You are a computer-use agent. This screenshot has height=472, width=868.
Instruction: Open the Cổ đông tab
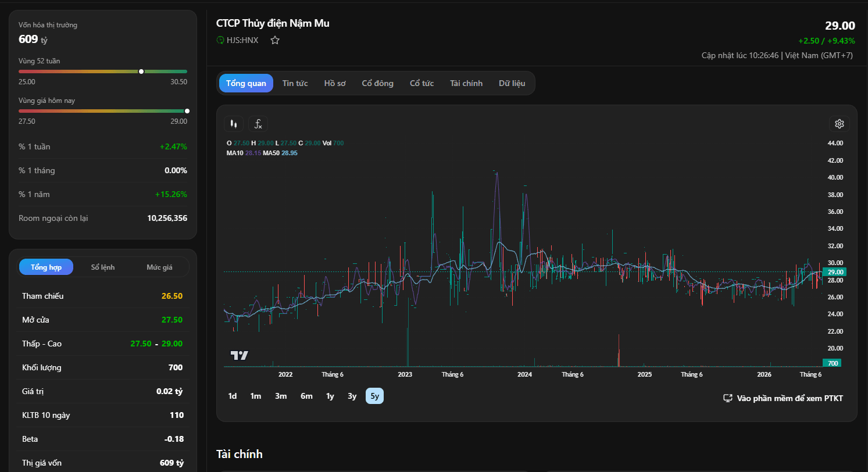coord(377,83)
